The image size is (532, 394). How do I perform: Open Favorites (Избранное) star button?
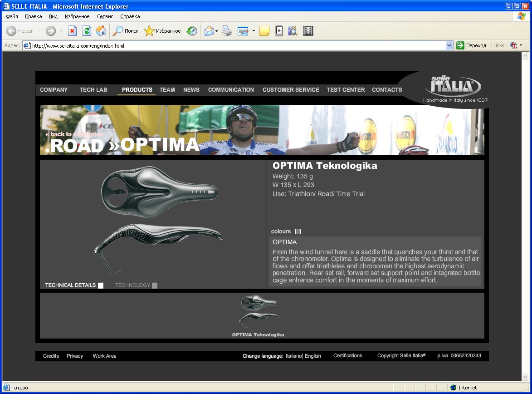pos(162,31)
